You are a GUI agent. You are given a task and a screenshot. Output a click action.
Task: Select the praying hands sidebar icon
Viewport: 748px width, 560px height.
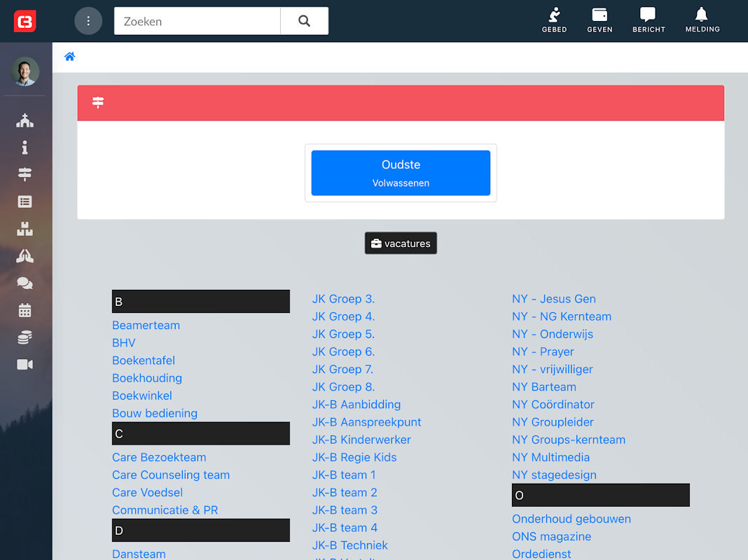point(25,256)
